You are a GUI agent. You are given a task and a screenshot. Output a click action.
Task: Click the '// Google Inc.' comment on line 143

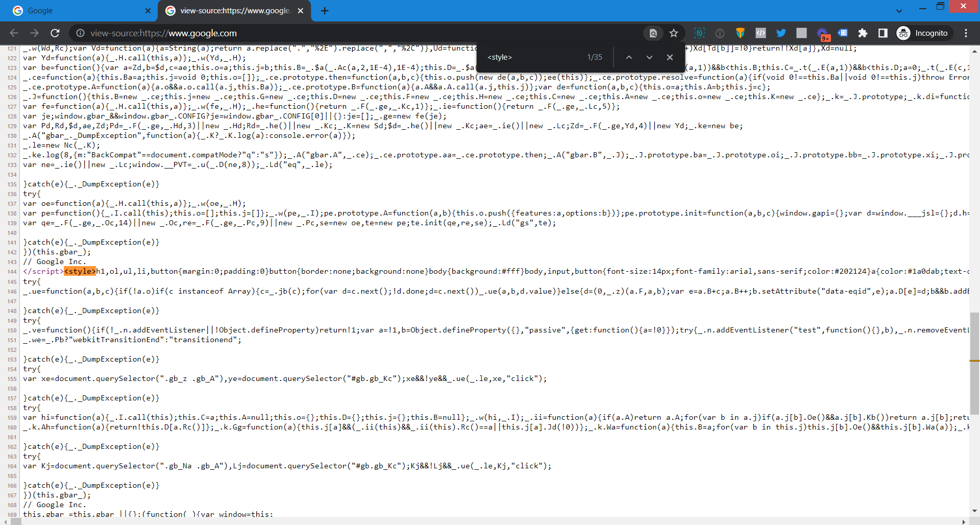tap(55, 261)
